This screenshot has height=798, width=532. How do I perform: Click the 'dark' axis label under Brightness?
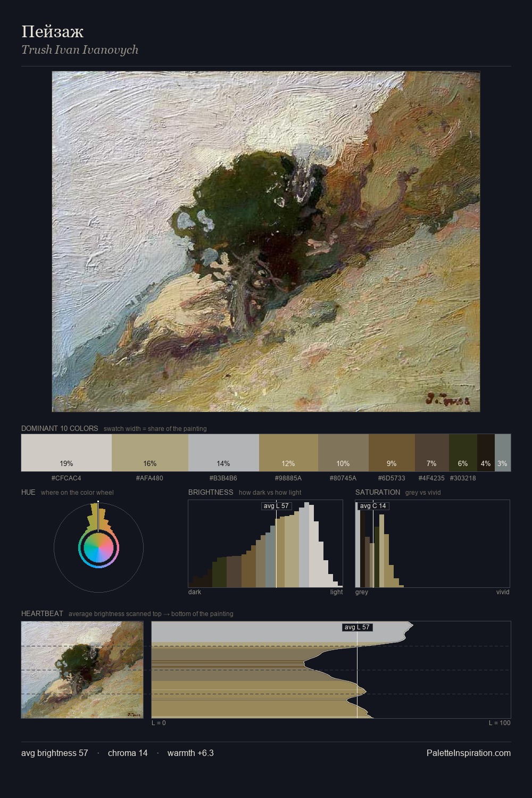[195, 592]
